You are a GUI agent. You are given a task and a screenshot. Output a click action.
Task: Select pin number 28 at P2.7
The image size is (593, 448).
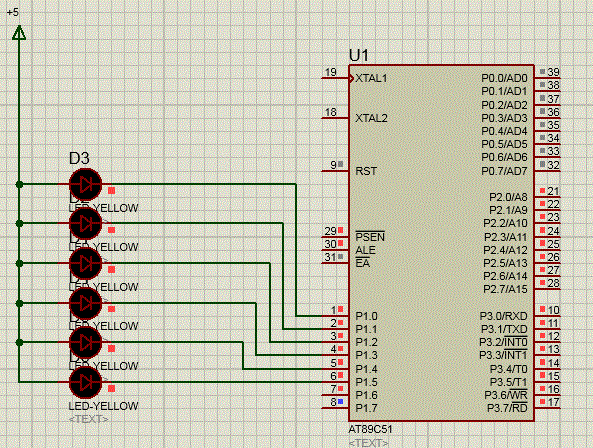[553, 283]
